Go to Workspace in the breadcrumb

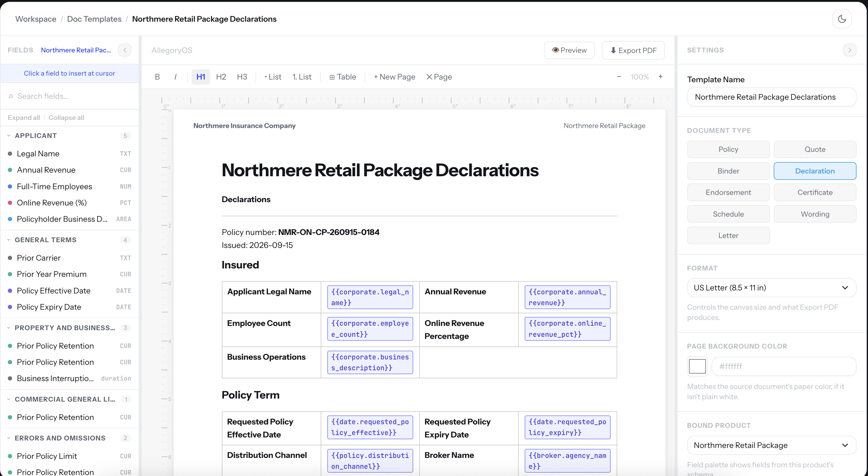point(36,19)
